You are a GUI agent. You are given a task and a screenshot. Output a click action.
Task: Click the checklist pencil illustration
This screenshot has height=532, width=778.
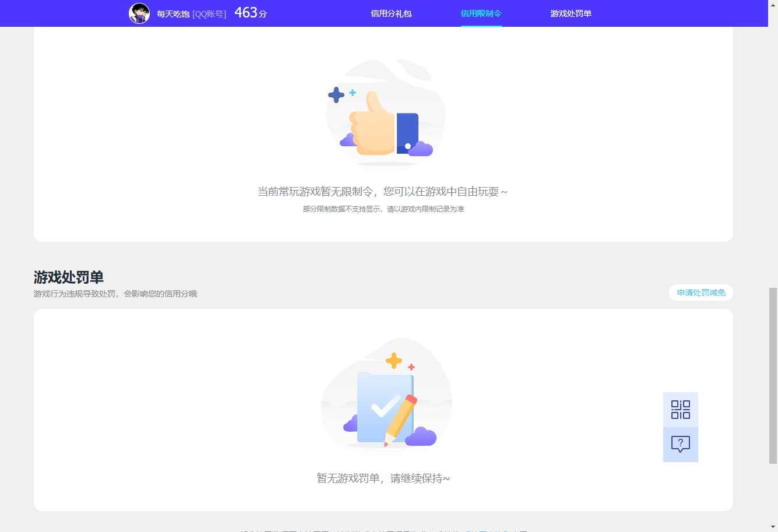coord(386,393)
